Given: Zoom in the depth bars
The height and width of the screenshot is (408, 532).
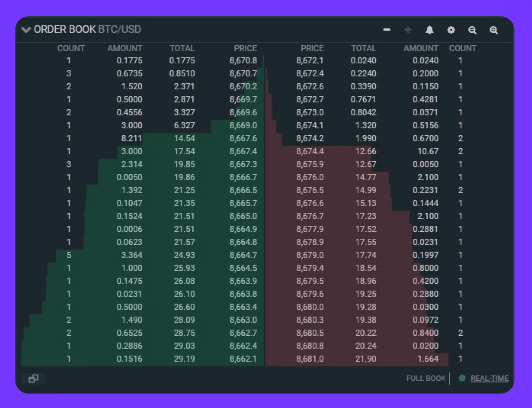Looking at the screenshot, I should 494,30.
